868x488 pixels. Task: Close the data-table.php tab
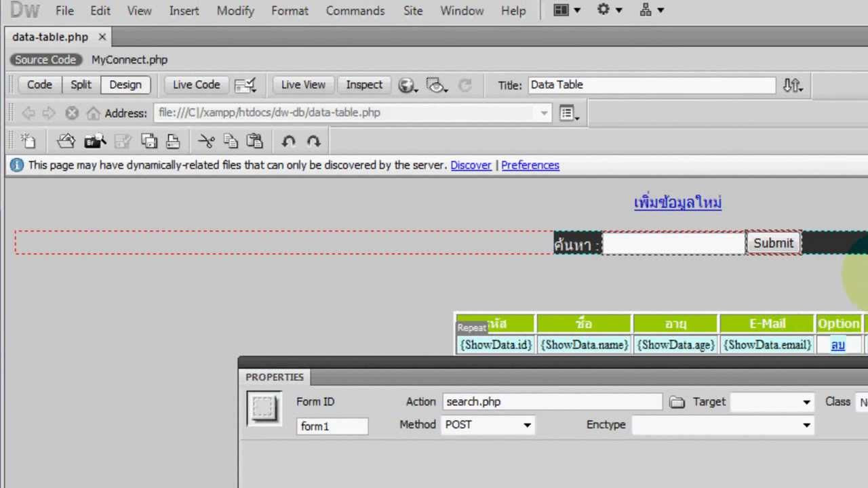point(102,37)
